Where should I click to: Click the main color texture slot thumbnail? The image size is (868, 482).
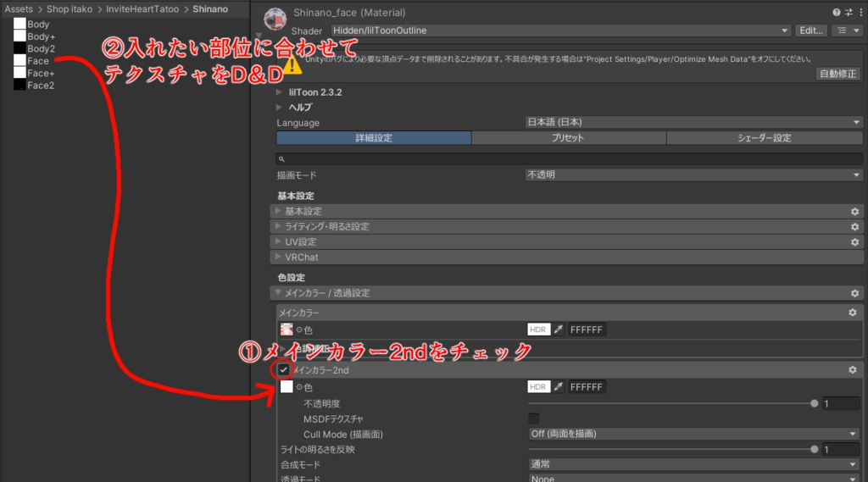click(x=287, y=330)
